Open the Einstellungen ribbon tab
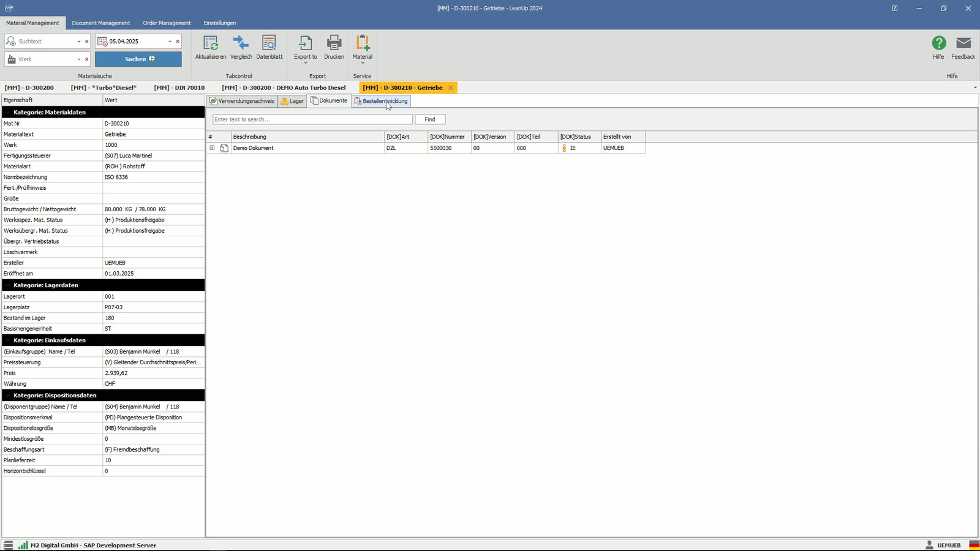 point(220,23)
